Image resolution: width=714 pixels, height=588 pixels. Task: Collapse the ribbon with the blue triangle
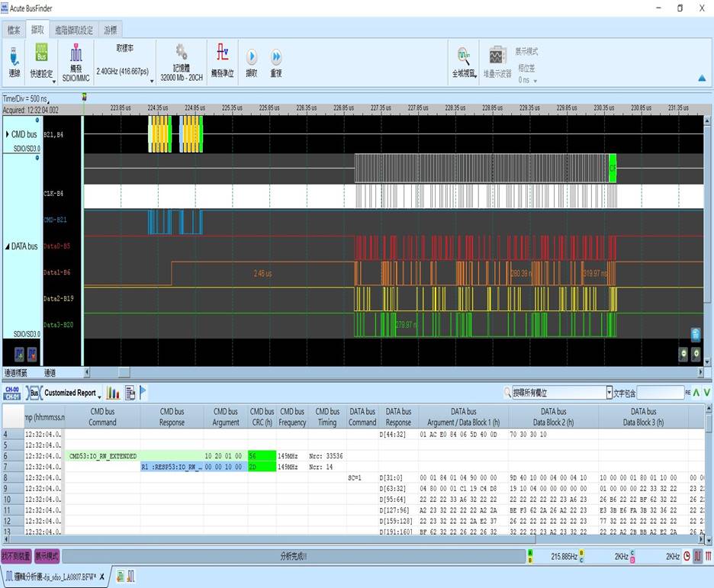coord(701,78)
